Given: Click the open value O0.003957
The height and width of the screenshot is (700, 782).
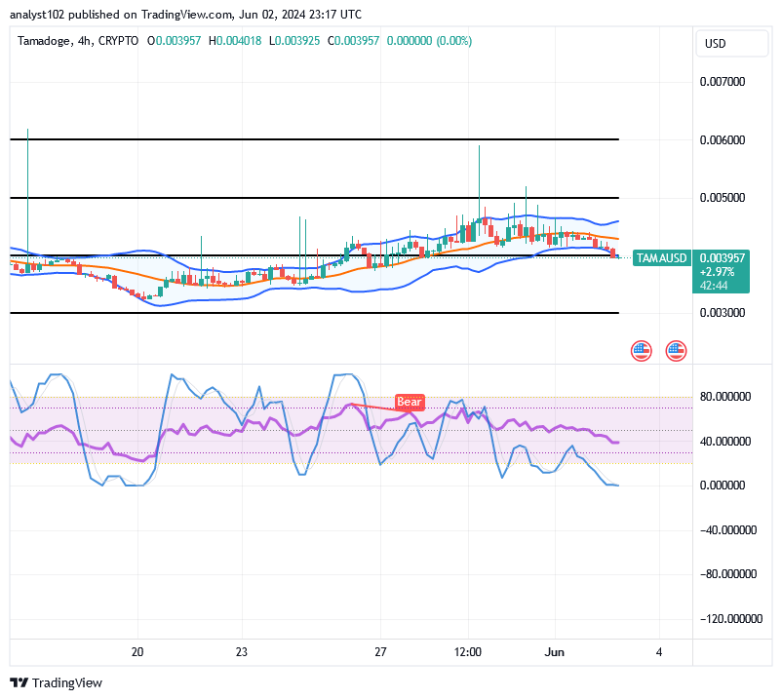Looking at the screenshot, I should (175, 41).
